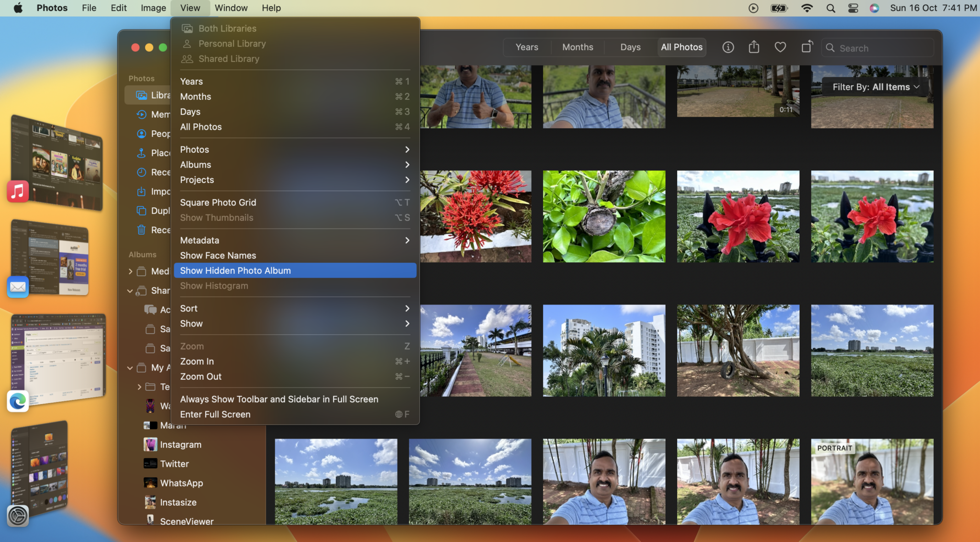Open the 0:11 video thumbnail

[738, 91]
